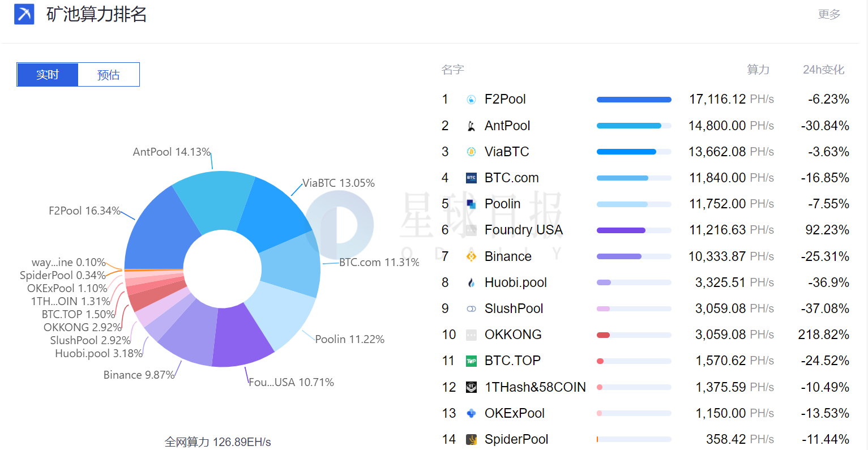The image size is (868, 450).
Task: Open the 1THash&58COIN pool name link
Action: click(535, 387)
